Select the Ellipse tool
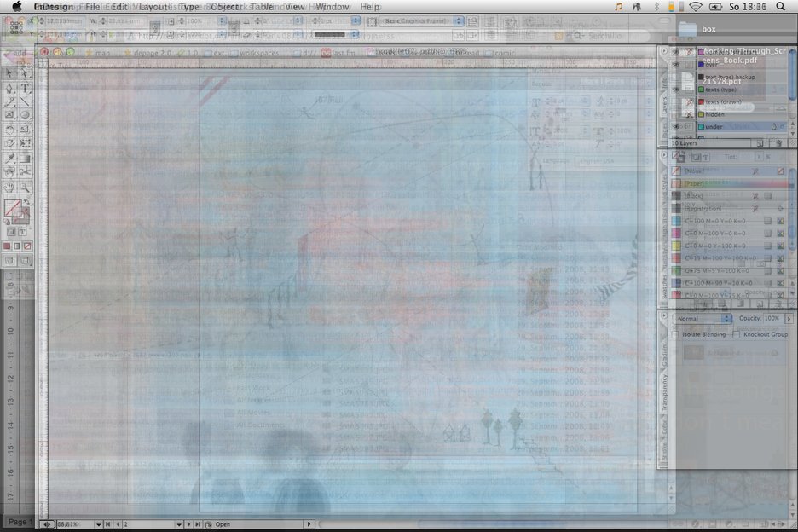 (x=25, y=116)
